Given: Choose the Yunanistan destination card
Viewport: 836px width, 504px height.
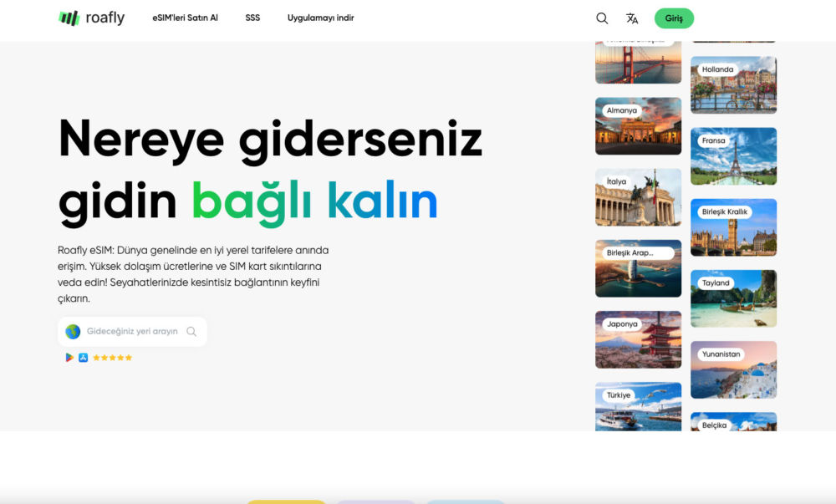Looking at the screenshot, I should coord(733,369).
